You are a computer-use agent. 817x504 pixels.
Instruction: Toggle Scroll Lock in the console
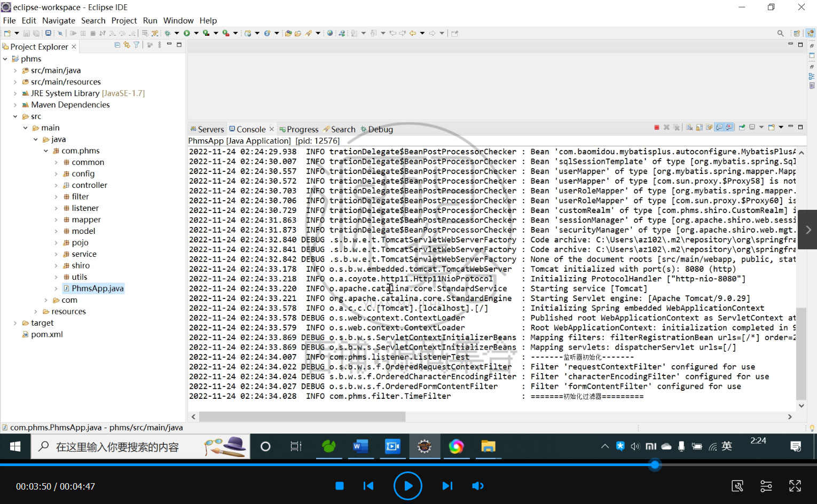coord(699,127)
